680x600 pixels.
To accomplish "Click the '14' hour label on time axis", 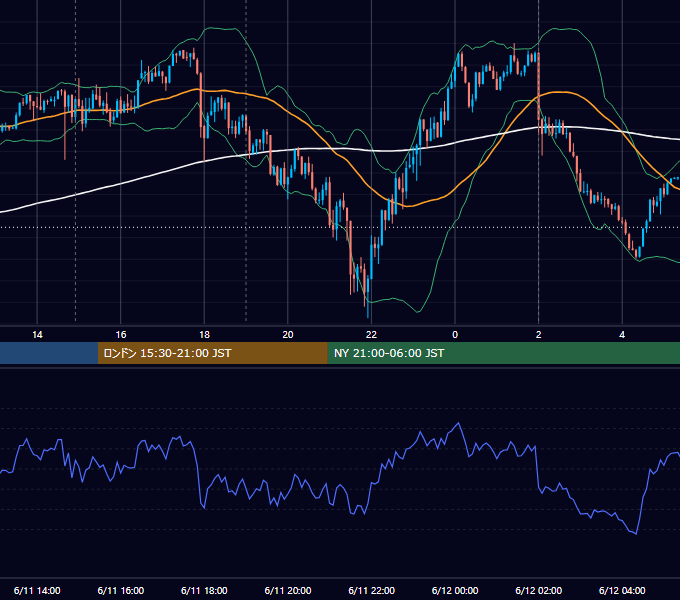I will [x=37, y=335].
